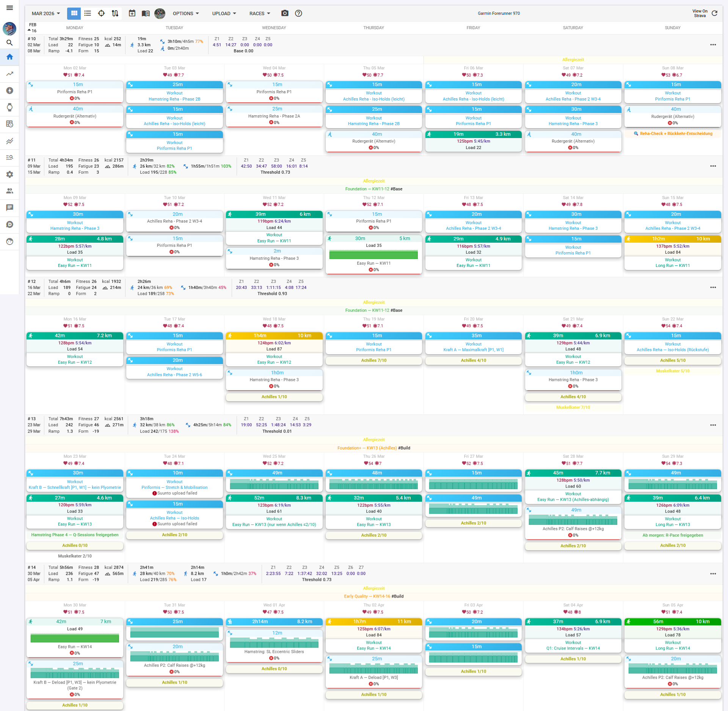Open the hamburger main menu
Image resolution: width=728 pixels, height=711 pixels.
(9, 8)
